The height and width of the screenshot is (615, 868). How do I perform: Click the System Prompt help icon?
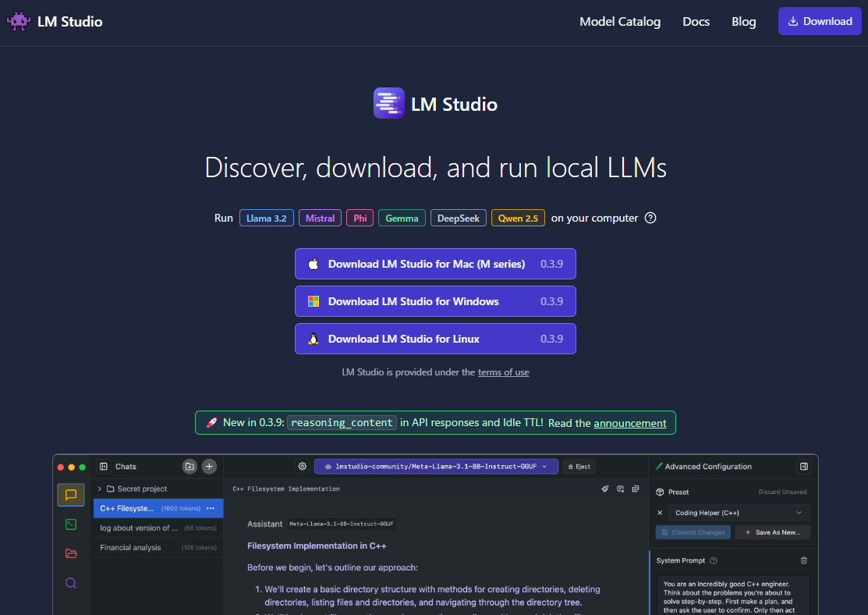tap(713, 560)
